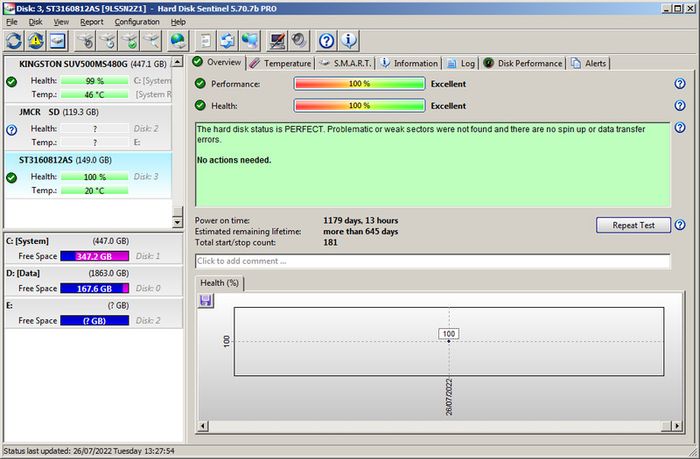Click the chart scroll right arrow

click(x=677, y=426)
